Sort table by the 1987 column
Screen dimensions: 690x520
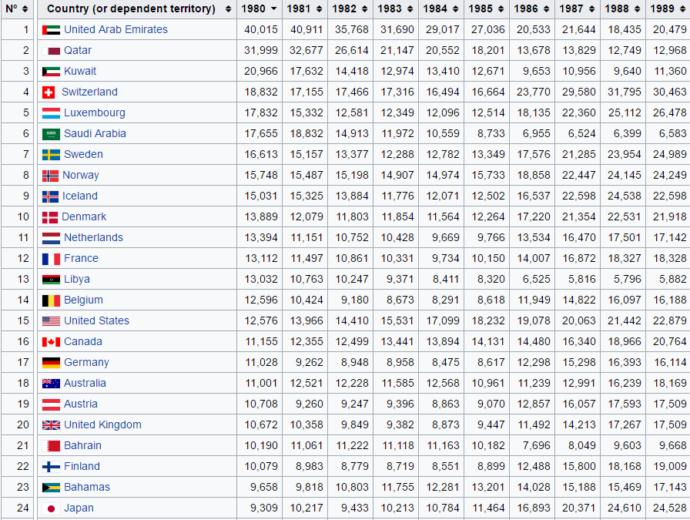[577, 8]
